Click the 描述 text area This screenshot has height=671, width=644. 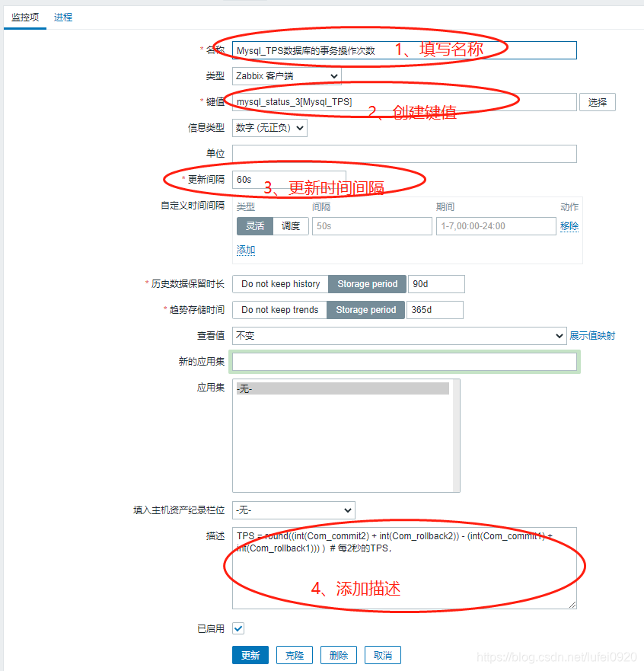(x=404, y=568)
